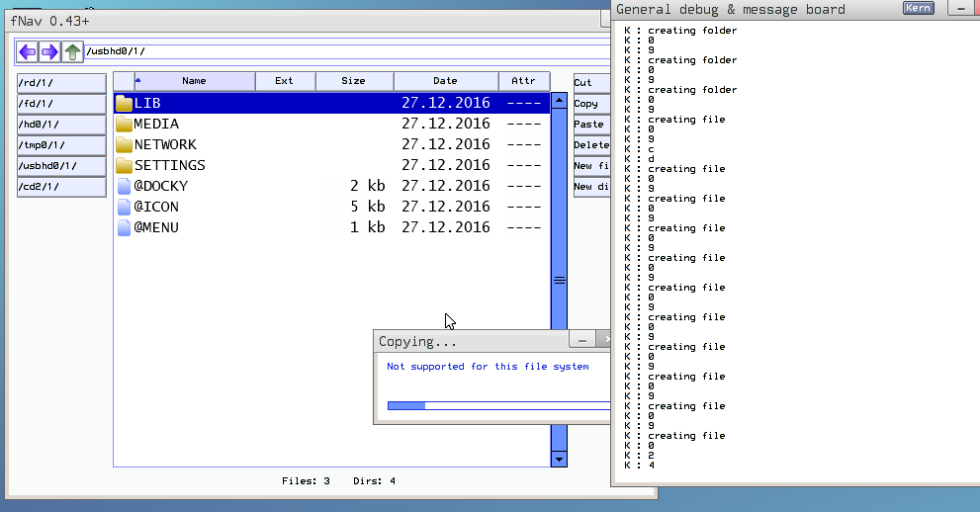The height and width of the screenshot is (512, 980).
Task: Click the forward navigation arrow
Action: 49,51
